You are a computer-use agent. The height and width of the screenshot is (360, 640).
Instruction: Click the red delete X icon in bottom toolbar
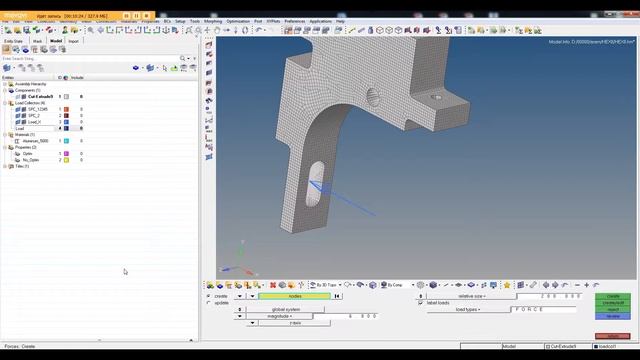coord(273,285)
